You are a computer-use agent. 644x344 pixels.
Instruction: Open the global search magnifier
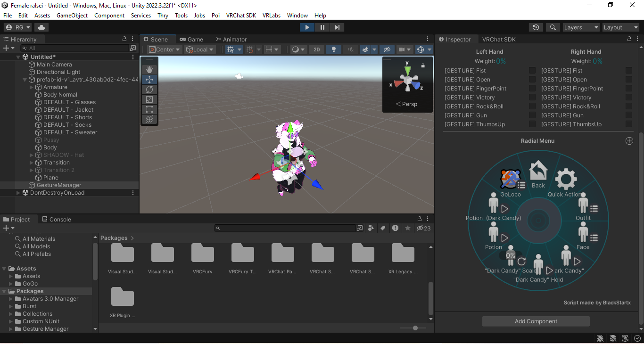[x=553, y=27]
